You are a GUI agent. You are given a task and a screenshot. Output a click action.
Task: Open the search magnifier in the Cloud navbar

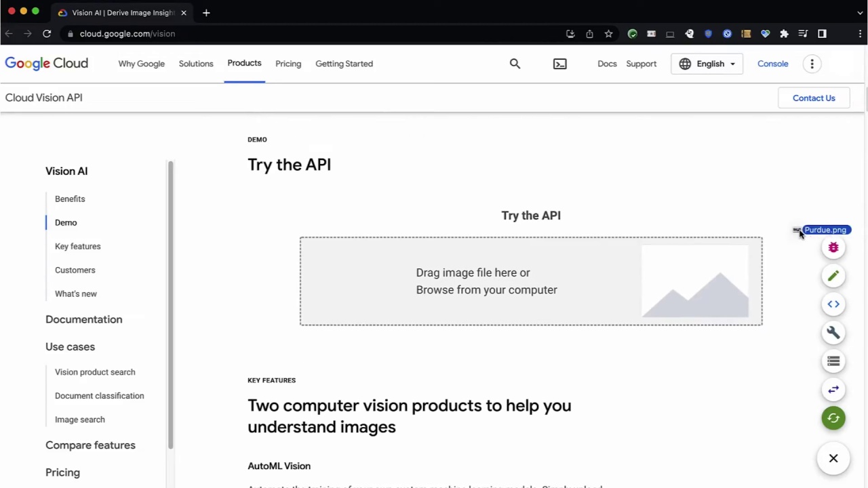(515, 63)
